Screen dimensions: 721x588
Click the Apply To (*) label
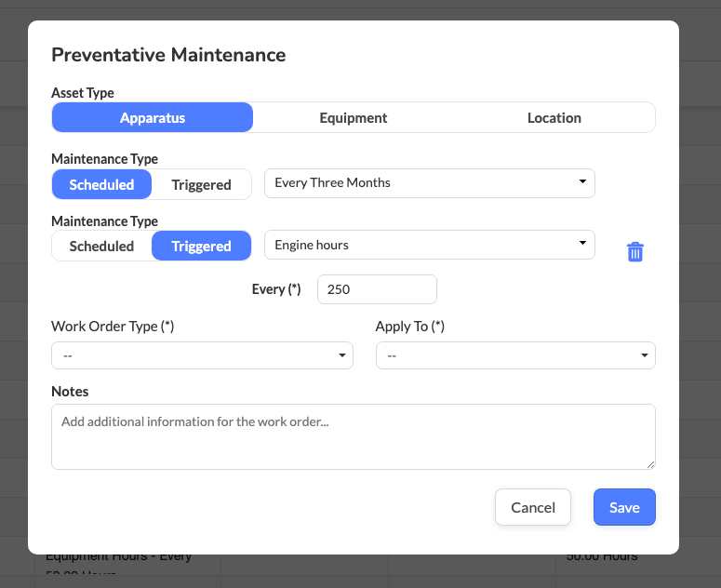[409, 327]
